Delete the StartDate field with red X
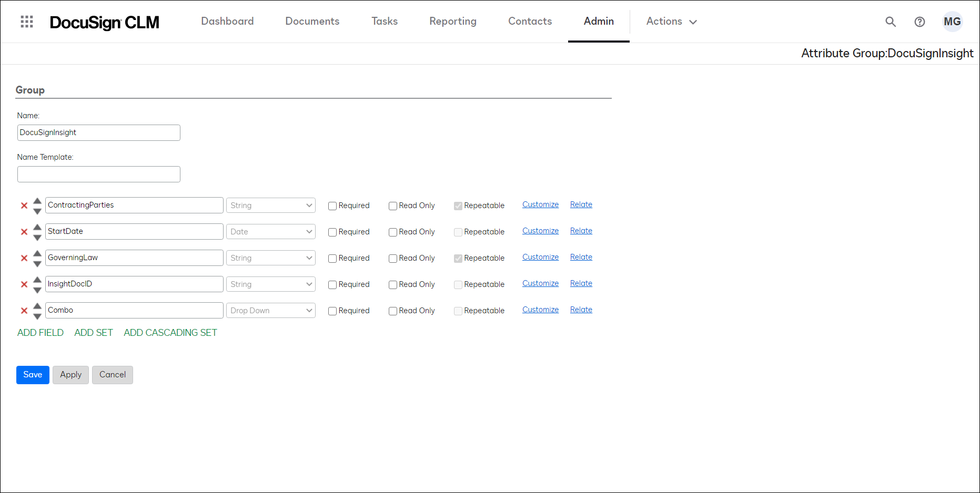This screenshot has height=493, width=980. [24, 232]
